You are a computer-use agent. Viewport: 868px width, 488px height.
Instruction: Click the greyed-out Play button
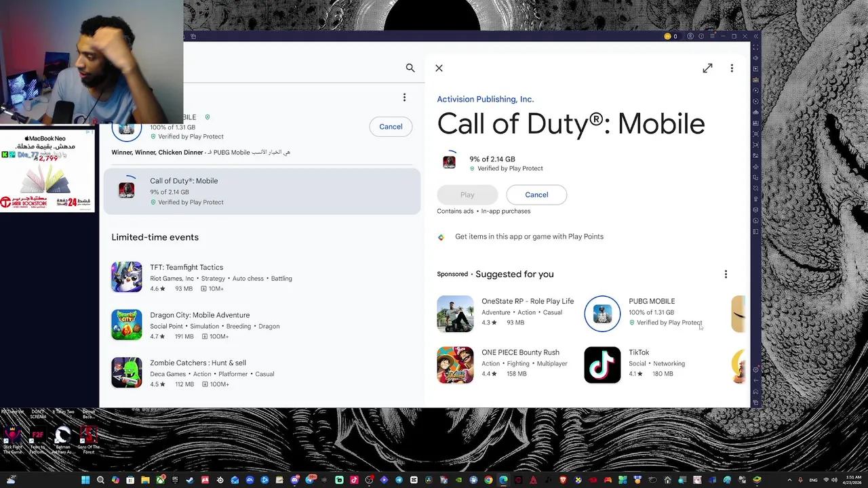click(x=467, y=195)
